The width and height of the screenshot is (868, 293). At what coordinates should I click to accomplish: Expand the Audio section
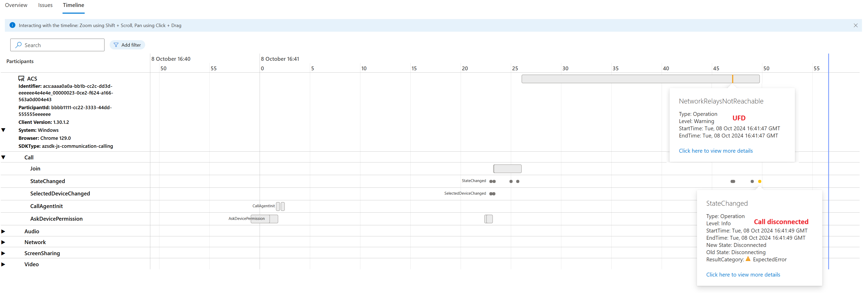(3, 231)
